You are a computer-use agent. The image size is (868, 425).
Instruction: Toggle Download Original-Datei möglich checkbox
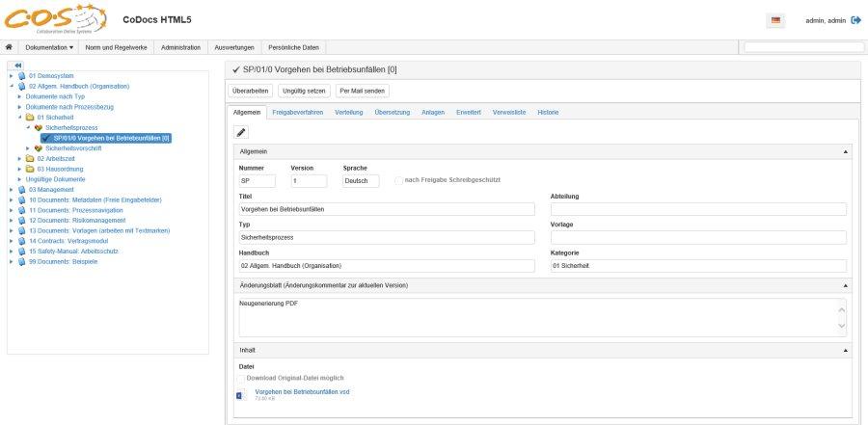tap(242, 378)
